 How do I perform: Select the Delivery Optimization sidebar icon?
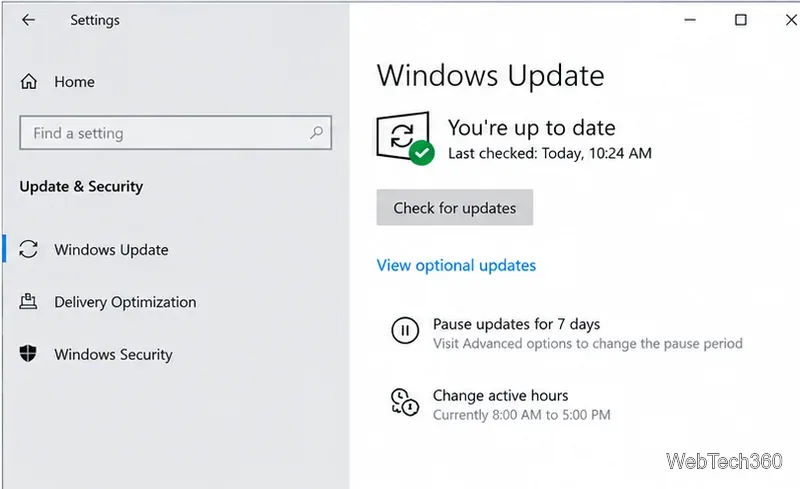(28, 301)
